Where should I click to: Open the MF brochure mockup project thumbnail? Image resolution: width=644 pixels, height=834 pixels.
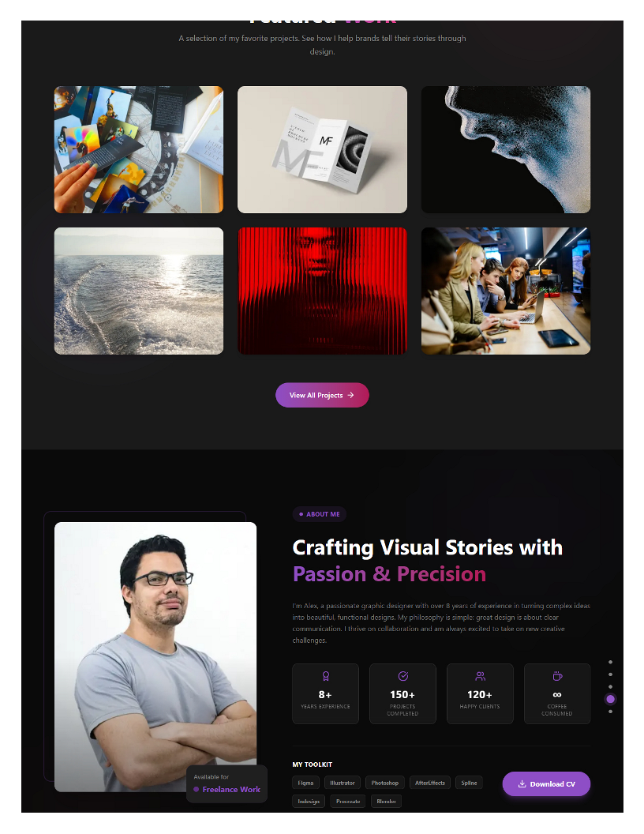click(322, 149)
